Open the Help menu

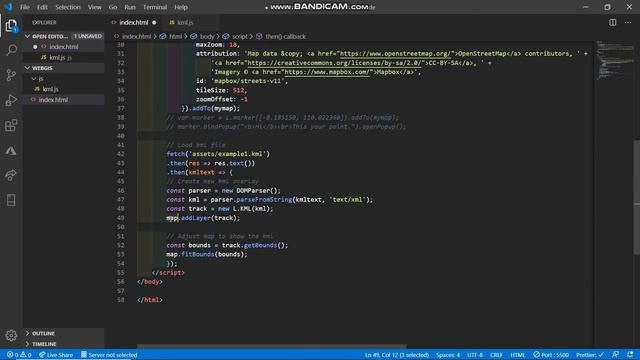tap(181, 7)
